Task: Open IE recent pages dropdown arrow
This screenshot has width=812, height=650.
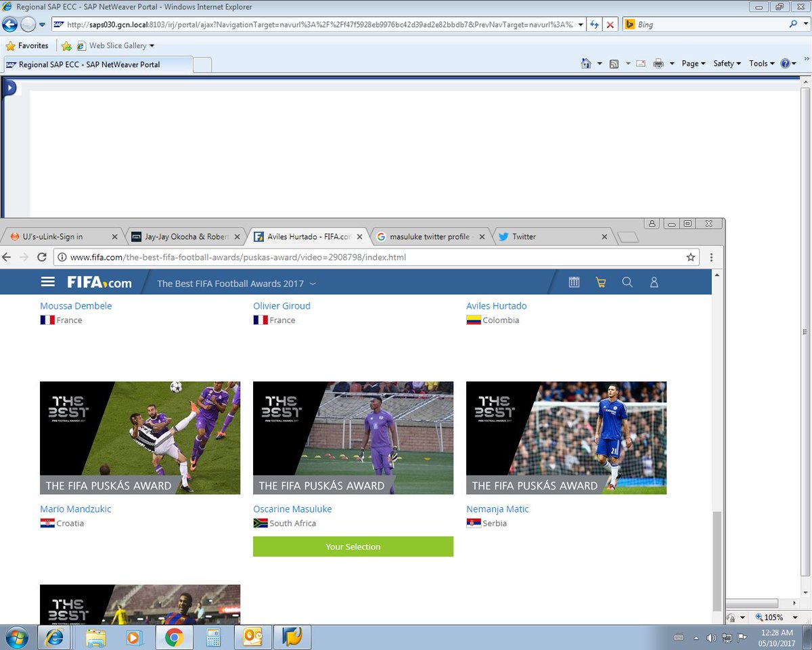Action: point(42,25)
